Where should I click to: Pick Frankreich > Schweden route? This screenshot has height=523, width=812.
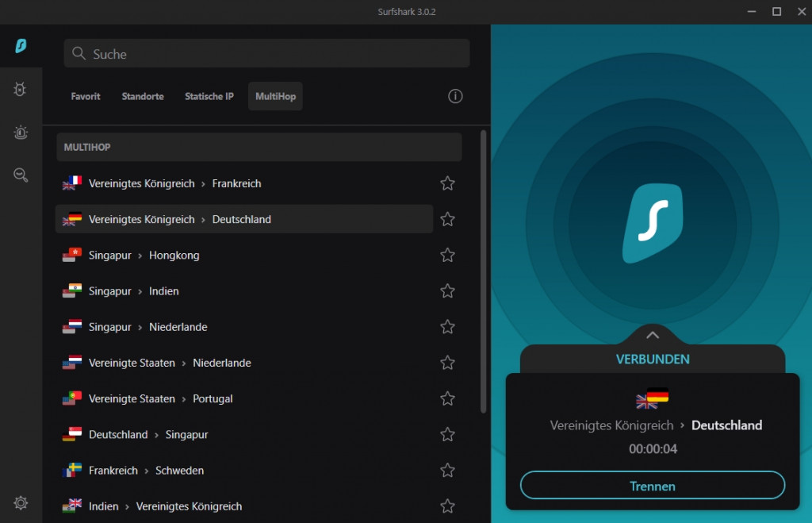244,470
